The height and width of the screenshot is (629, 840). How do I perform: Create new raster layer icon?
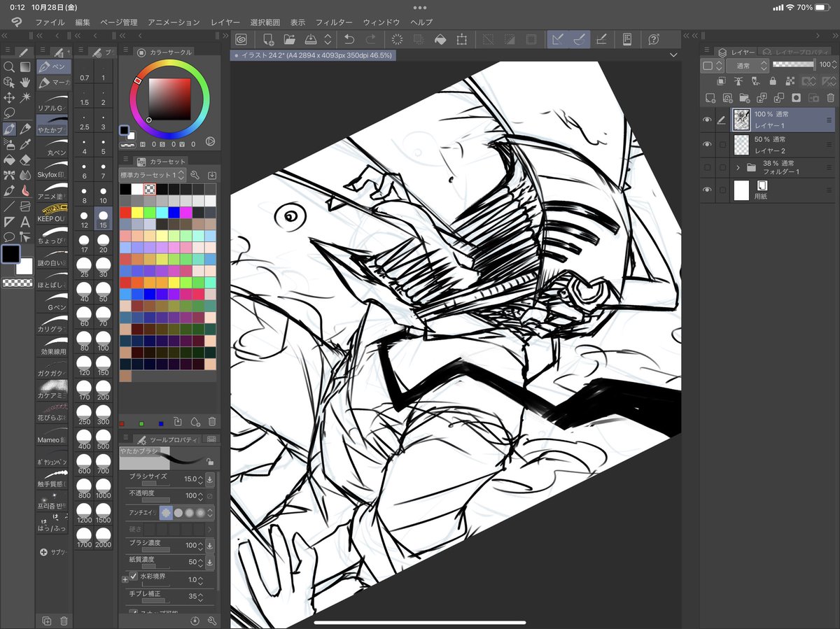[710, 97]
